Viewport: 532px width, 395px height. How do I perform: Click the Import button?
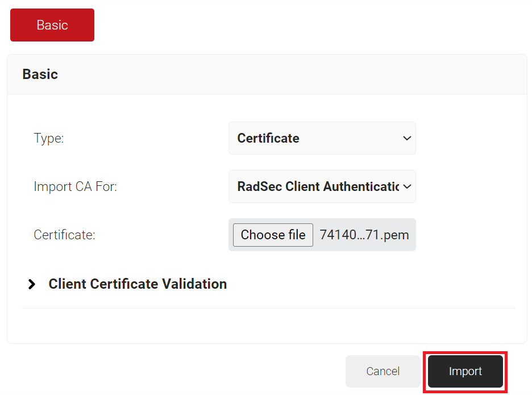click(465, 371)
